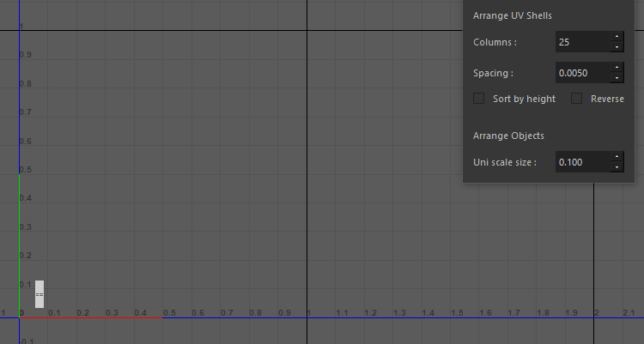Raise Uni scale size using up arrow
This screenshot has height=344, width=644.
pyautogui.click(x=616, y=156)
